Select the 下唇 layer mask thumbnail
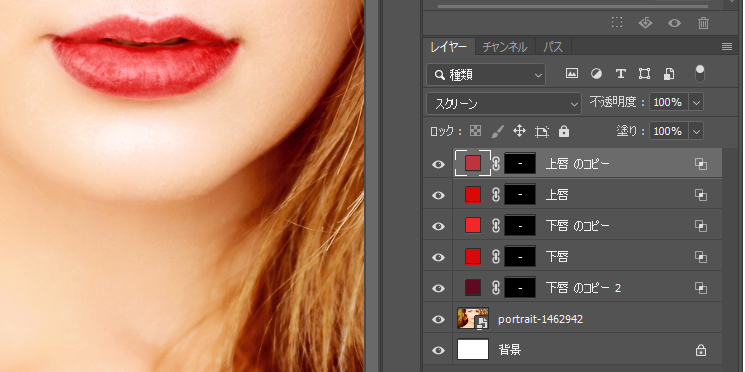 pyautogui.click(x=520, y=256)
